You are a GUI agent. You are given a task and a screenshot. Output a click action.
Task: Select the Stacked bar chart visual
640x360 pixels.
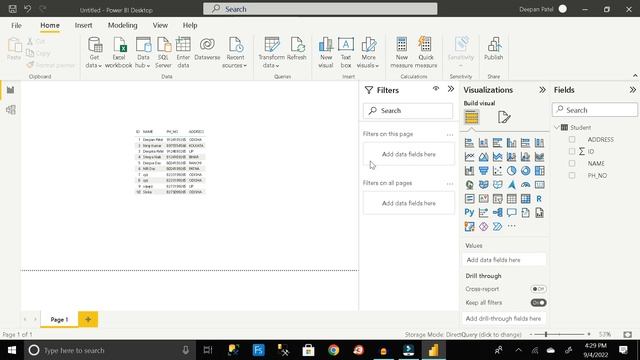[469, 143]
